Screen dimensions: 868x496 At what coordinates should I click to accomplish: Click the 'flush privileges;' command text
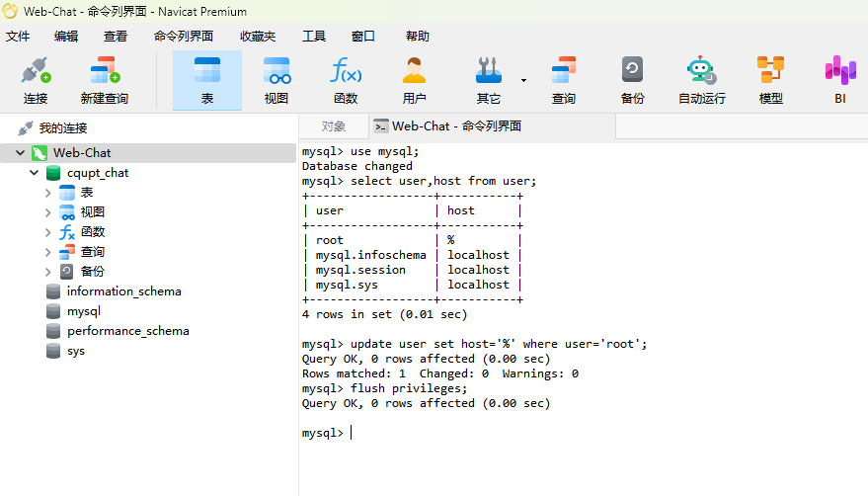pyautogui.click(x=409, y=388)
